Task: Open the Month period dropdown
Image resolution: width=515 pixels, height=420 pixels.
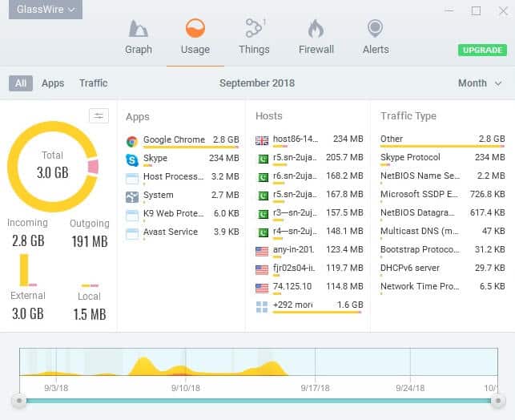Action: (480, 83)
